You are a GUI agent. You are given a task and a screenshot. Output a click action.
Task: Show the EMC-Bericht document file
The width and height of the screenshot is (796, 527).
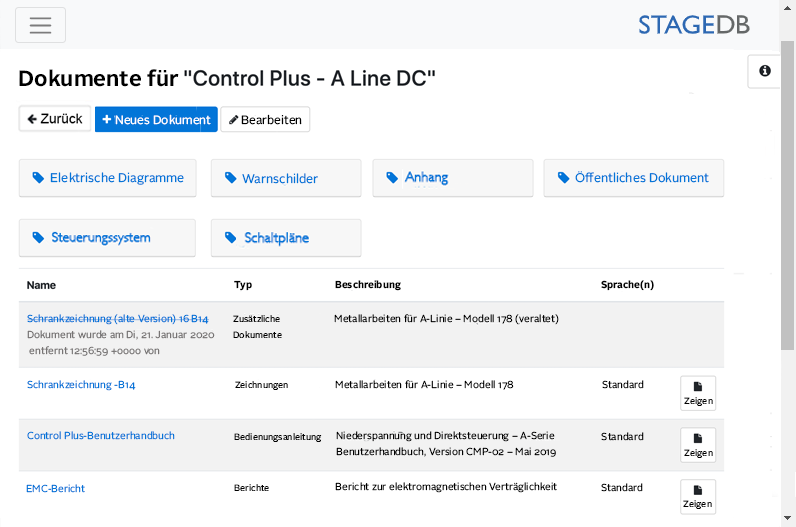698,496
